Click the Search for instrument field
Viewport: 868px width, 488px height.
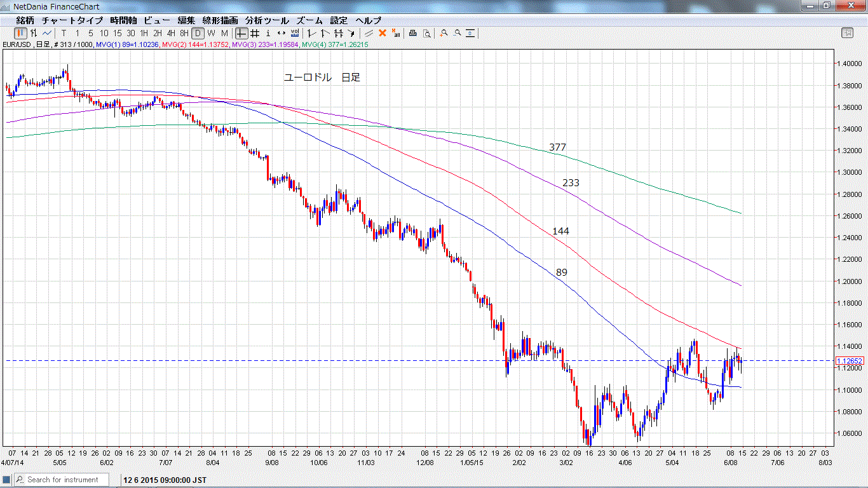[x=62, y=480]
